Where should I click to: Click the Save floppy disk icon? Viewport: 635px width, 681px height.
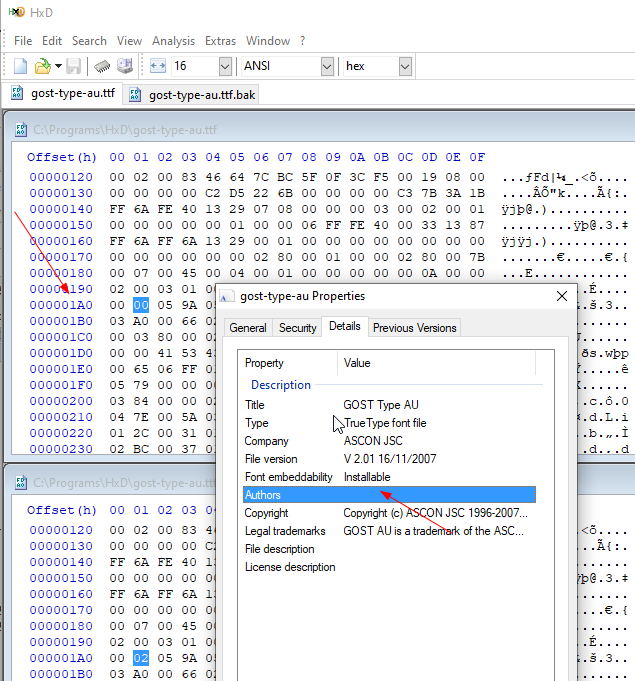tap(73, 66)
